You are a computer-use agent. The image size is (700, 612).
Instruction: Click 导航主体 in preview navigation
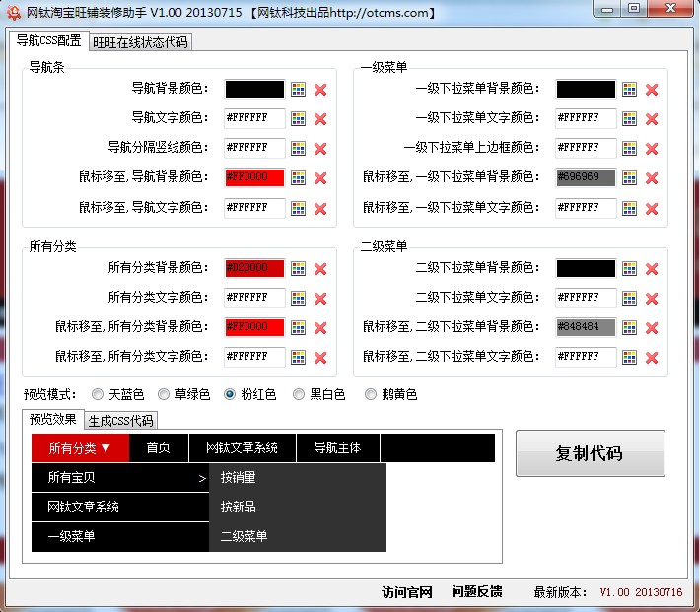pos(337,447)
